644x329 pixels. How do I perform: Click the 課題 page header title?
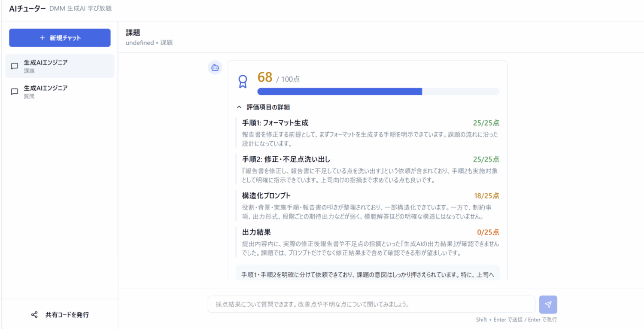[x=133, y=33]
